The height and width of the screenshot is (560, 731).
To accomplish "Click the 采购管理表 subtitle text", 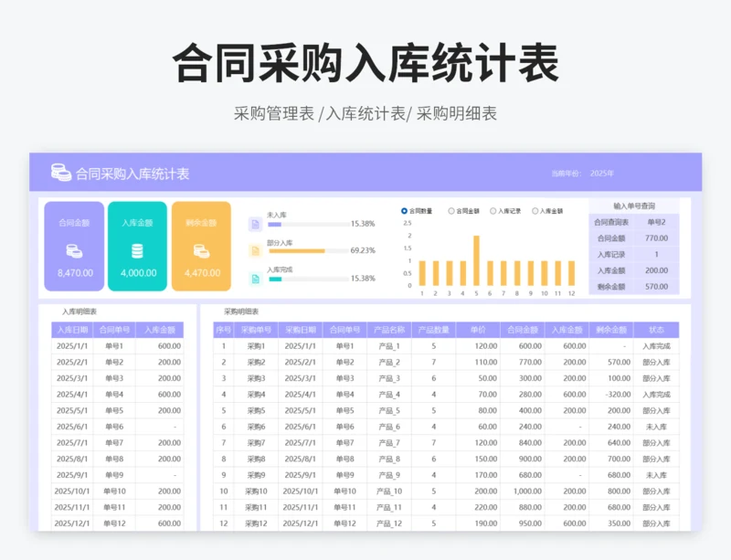I will 274,113.
